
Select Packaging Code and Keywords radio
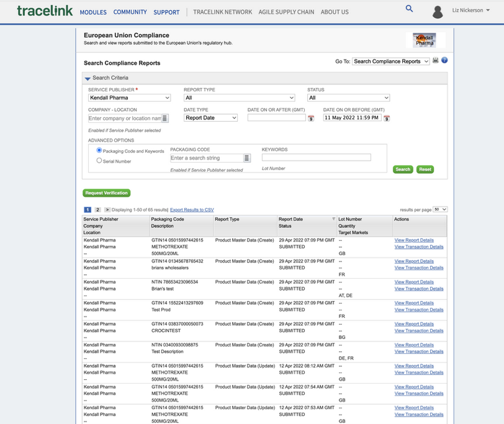coord(99,150)
